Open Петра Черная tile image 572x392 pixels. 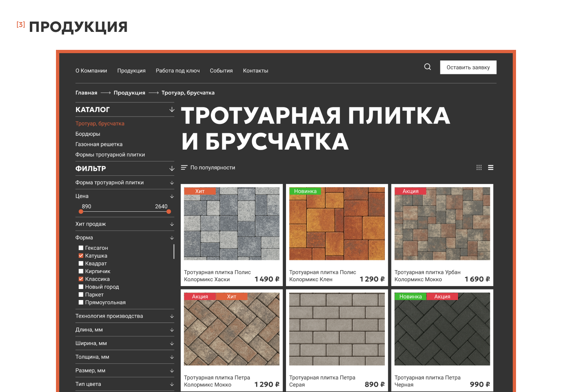click(442, 329)
